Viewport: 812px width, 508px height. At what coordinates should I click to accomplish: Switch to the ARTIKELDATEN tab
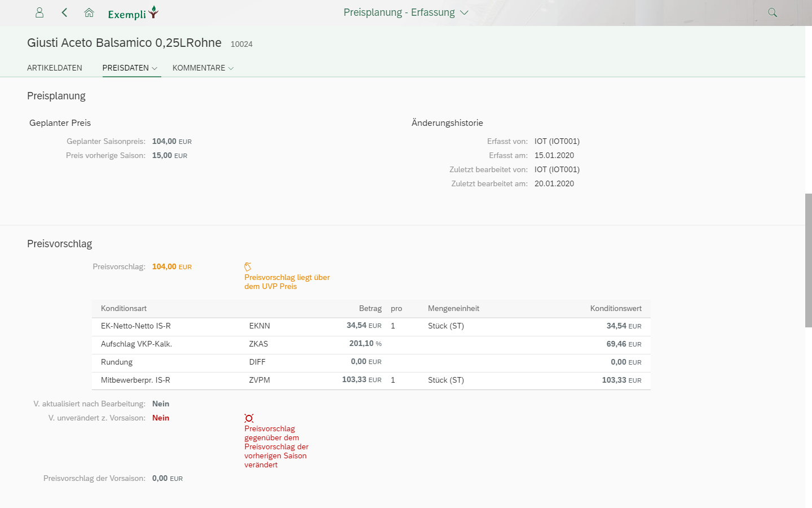[55, 68]
